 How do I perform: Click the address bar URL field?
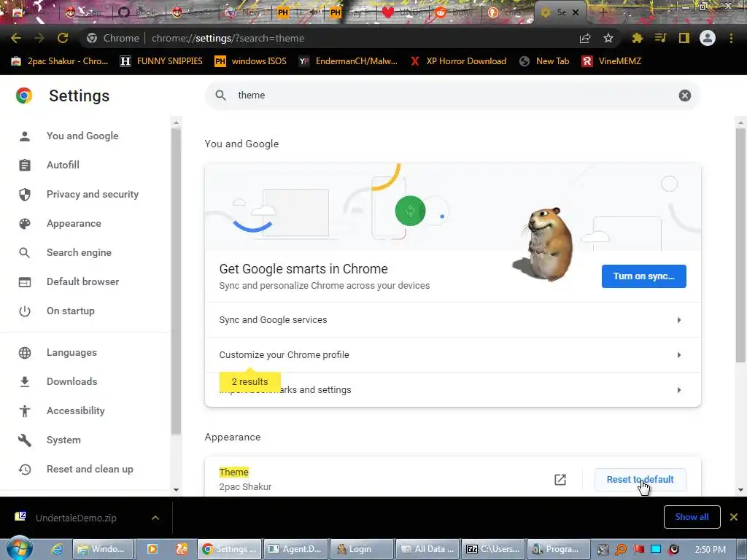(x=329, y=38)
